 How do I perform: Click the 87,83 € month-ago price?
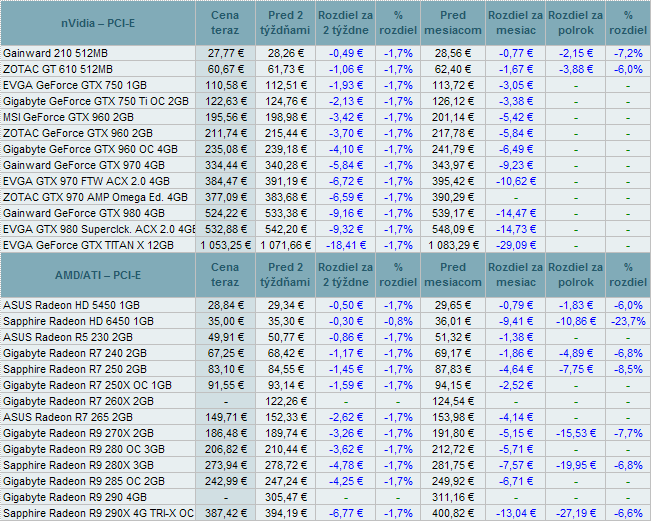pos(453,369)
